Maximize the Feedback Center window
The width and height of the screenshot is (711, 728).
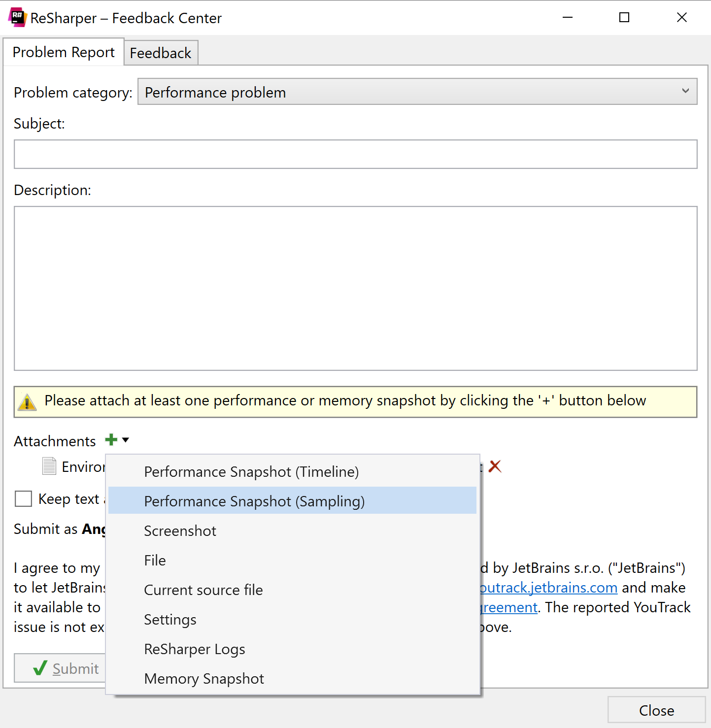[x=624, y=18]
